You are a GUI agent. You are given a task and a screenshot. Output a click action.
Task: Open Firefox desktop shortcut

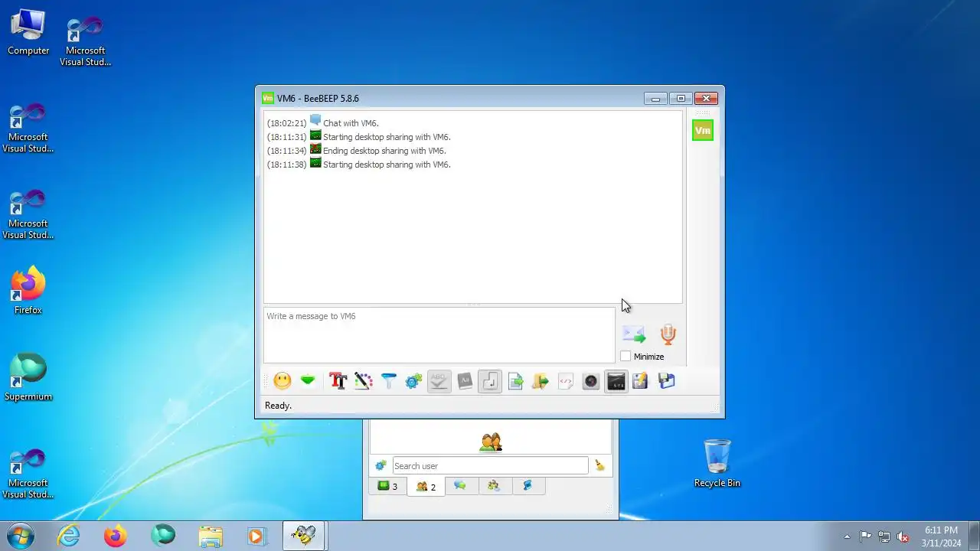point(28,291)
